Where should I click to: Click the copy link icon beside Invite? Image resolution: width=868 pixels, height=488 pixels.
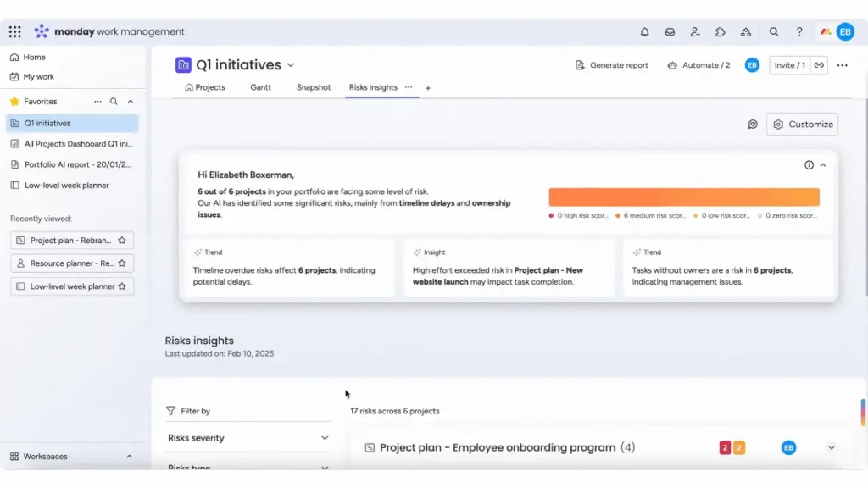[819, 65]
